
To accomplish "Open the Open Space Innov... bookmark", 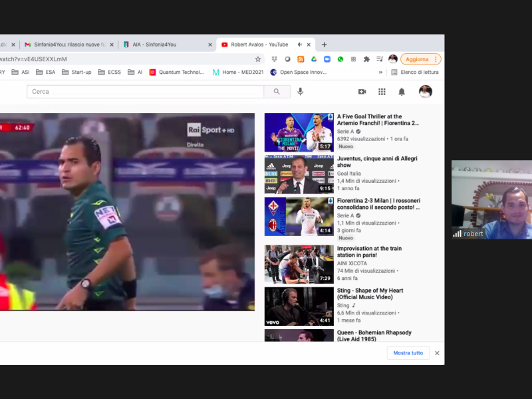I will tap(298, 72).
